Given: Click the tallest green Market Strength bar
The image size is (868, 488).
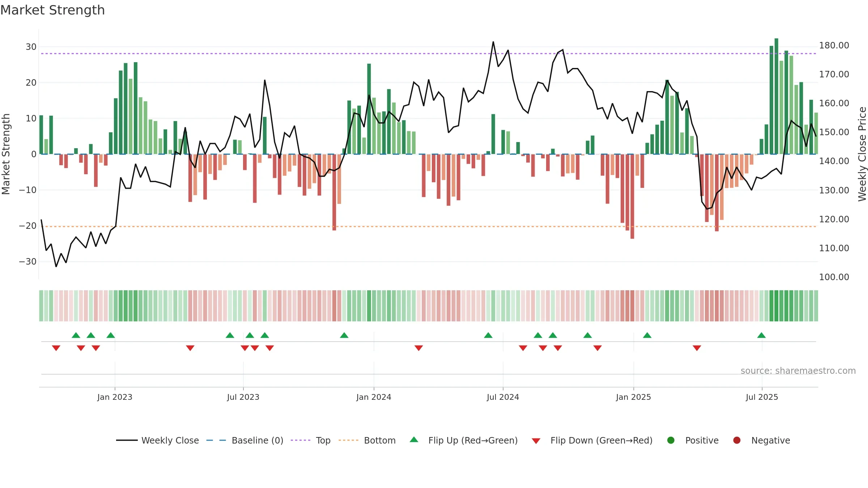Looking at the screenshot, I should [x=776, y=96].
